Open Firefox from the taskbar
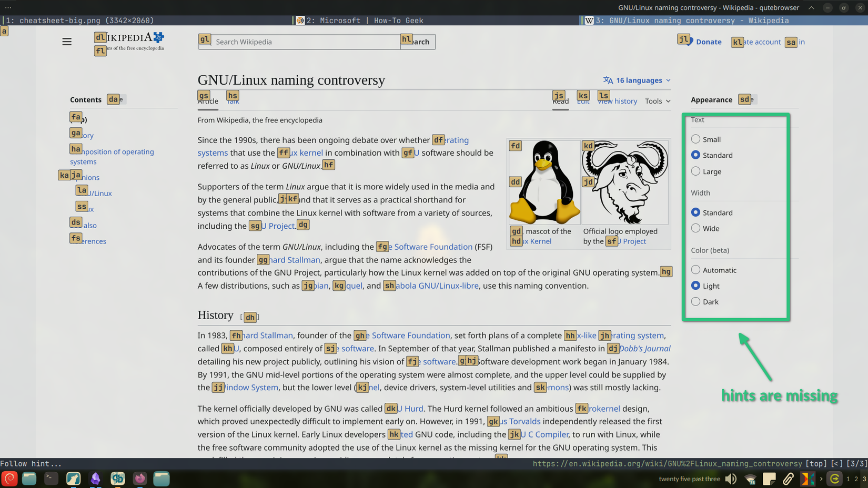Image resolution: width=868 pixels, height=488 pixels. coord(139,479)
